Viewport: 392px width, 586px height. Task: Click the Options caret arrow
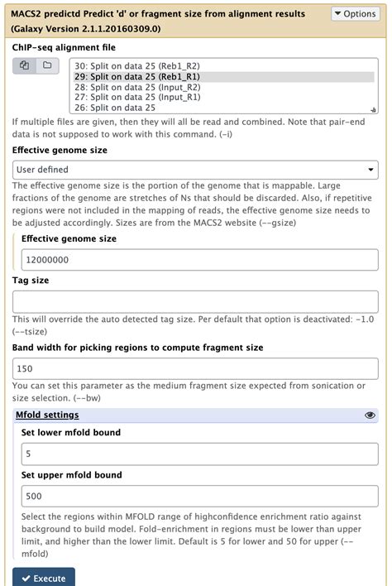tap(338, 13)
